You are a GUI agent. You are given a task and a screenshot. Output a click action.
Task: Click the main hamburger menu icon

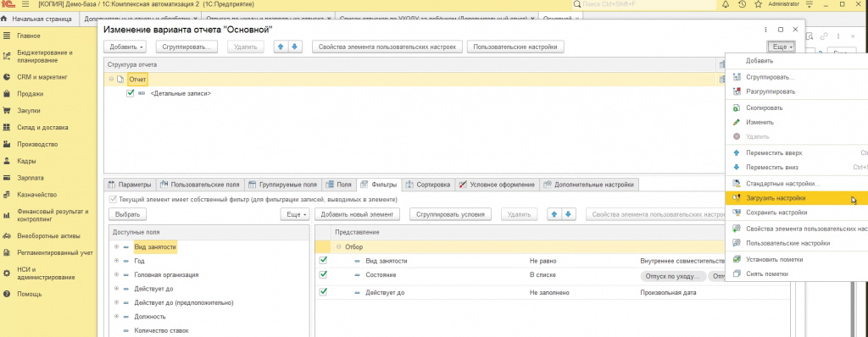click(25, 4)
